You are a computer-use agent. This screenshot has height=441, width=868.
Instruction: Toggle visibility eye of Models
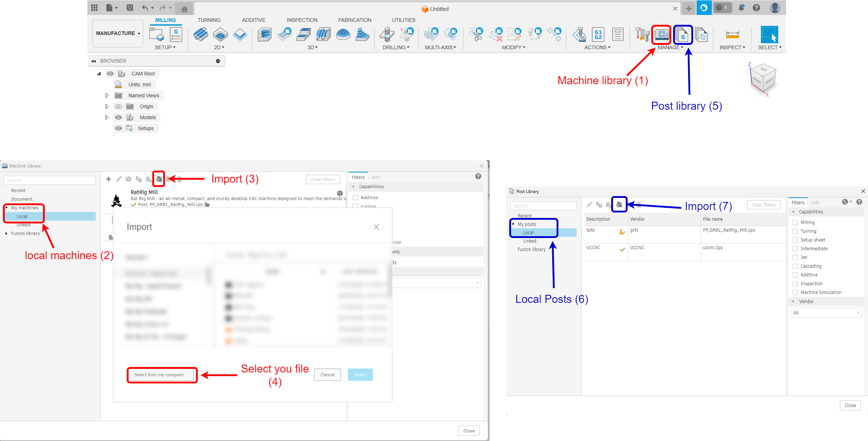pos(118,117)
